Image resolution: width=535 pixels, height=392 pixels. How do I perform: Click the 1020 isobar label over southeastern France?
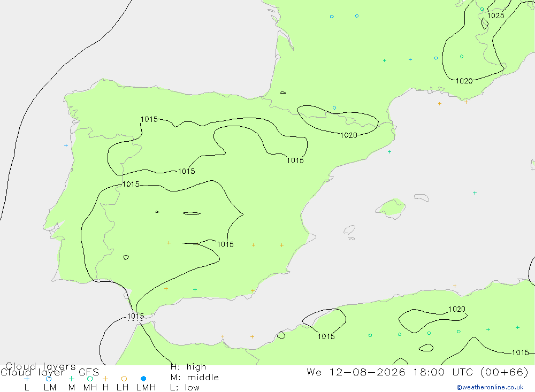464,81
